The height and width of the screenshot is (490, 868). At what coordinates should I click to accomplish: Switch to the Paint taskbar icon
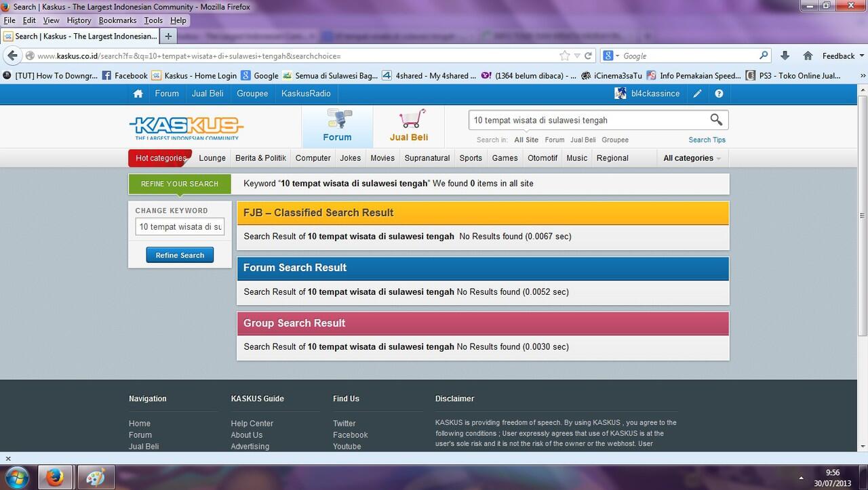[x=96, y=478]
